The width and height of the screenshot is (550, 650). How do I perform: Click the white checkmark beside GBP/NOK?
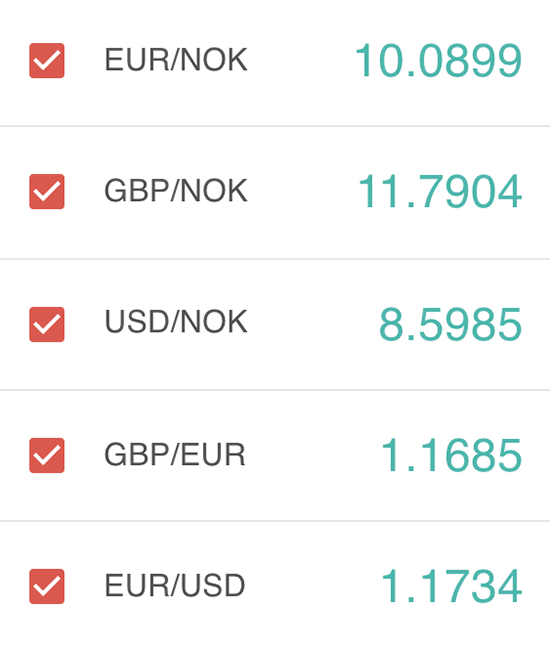click(47, 192)
